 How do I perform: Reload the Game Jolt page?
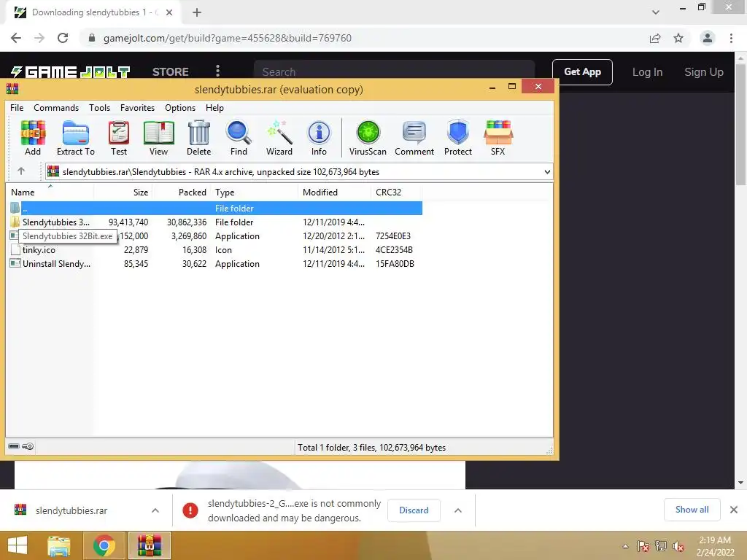[63, 38]
